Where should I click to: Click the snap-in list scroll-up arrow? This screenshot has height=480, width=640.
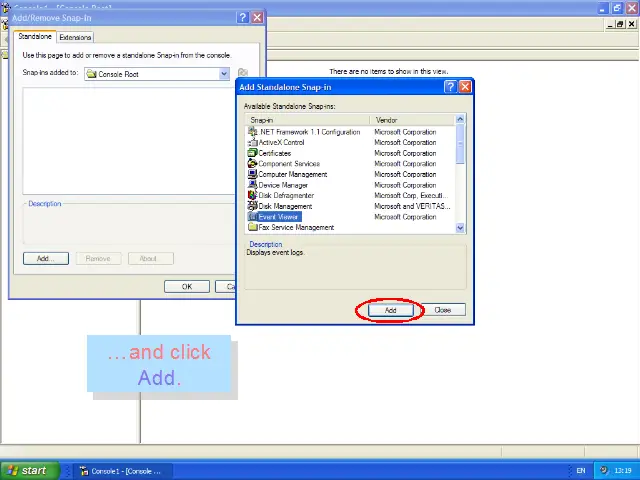[460, 120]
